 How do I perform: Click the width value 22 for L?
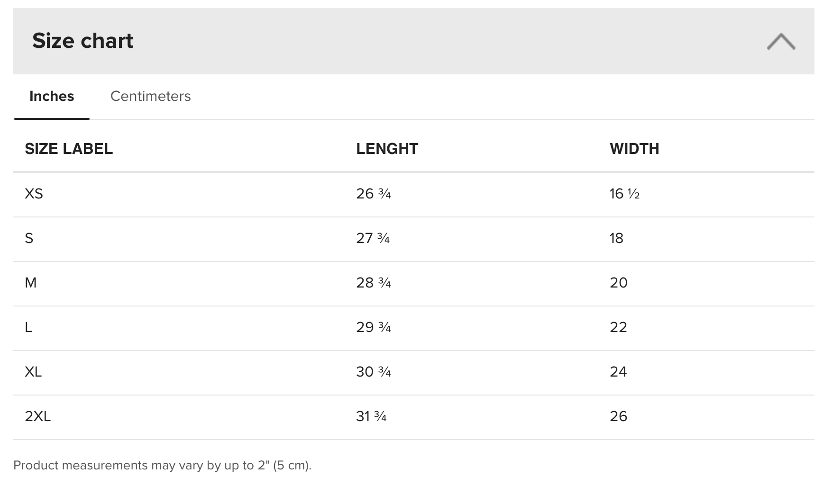(618, 327)
